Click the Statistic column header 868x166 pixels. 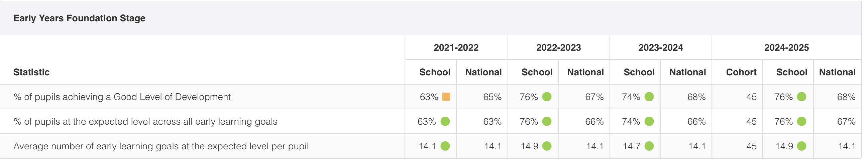tap(31, 72)
